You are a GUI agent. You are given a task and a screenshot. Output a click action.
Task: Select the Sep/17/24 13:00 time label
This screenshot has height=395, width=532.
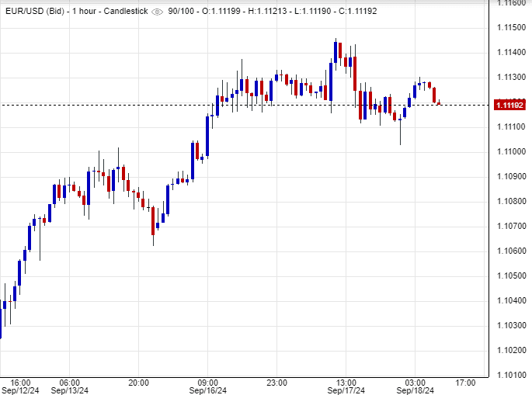[x=346, y=386]
